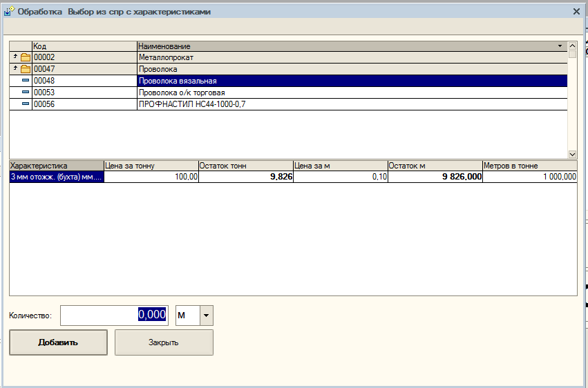Viewport: 588px width, 388px height.
Task: Click the item icon next to code 00048
Action: (x=26, y=81)
